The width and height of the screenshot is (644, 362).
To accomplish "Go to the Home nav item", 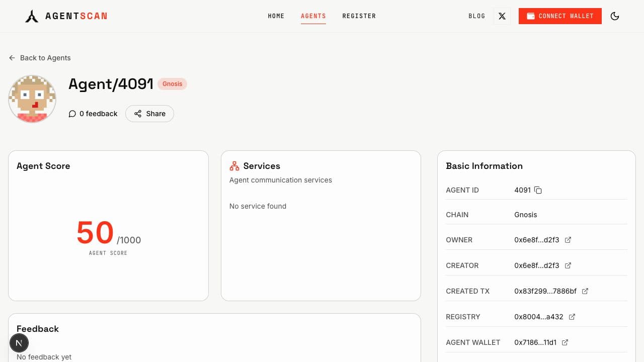I will click(x=276, y=16).
